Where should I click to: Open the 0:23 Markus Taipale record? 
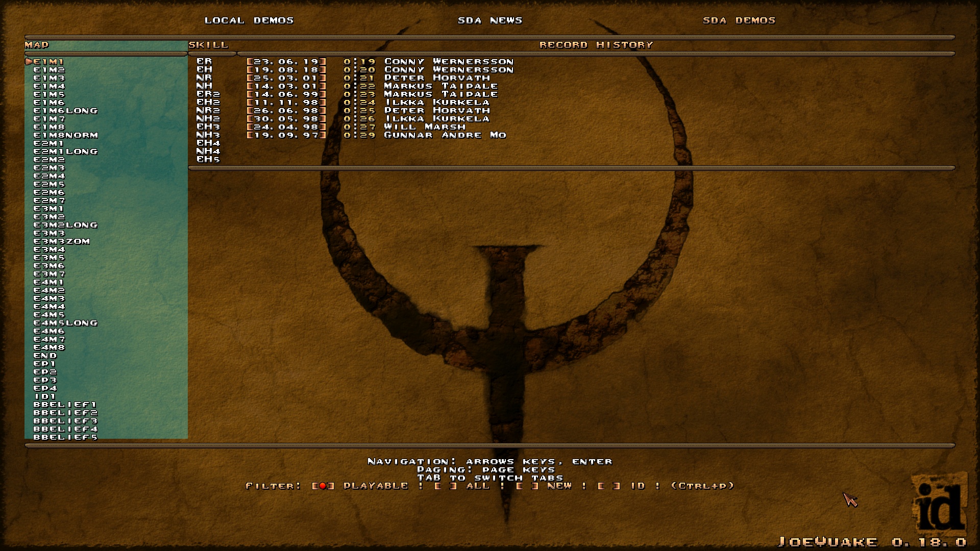click(372, 94)
